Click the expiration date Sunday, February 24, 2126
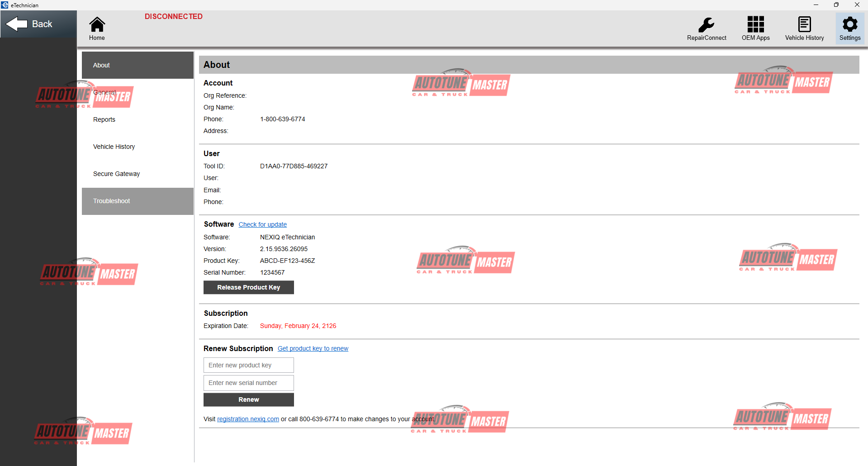This screenshot has height=466, width=868. click(x=298, y=326)
